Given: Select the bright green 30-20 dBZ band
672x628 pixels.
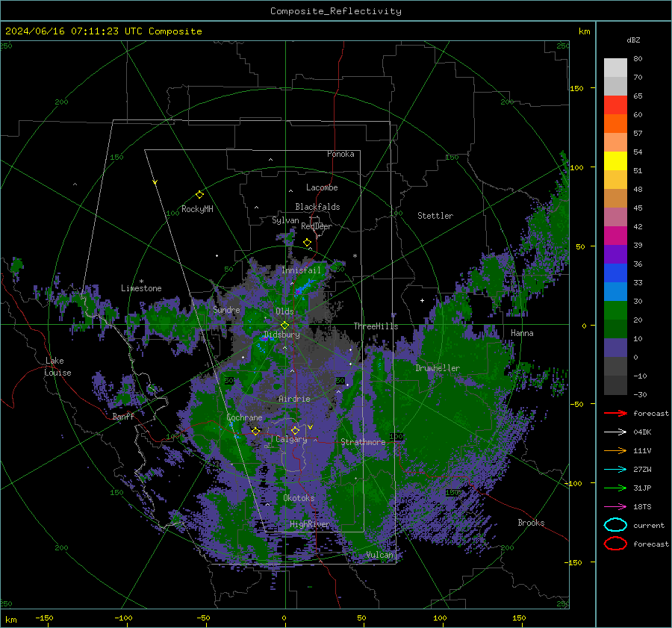Looking at the screenshot, I should (615, 311).
